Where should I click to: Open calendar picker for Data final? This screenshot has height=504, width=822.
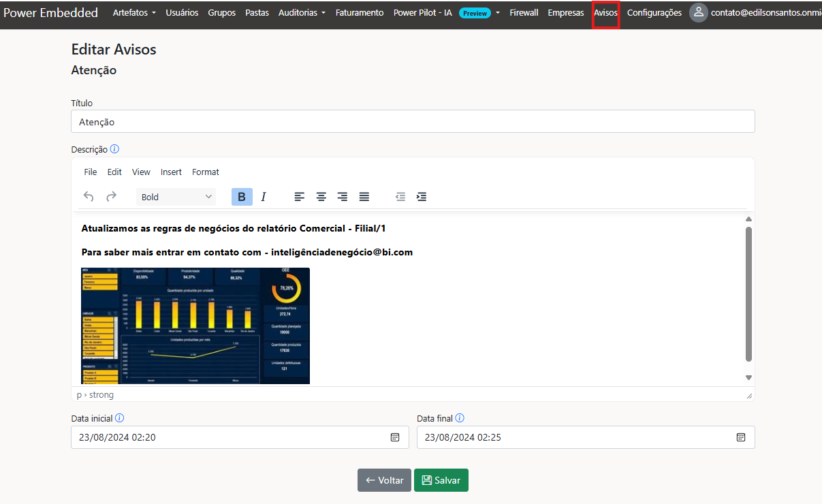(741, 437)
